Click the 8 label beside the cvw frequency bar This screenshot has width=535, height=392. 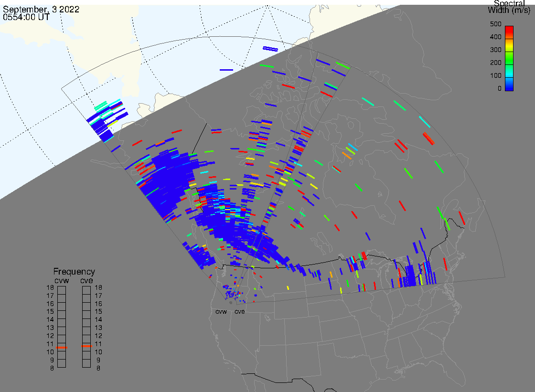pyautogui.click(x=52, y=369)
